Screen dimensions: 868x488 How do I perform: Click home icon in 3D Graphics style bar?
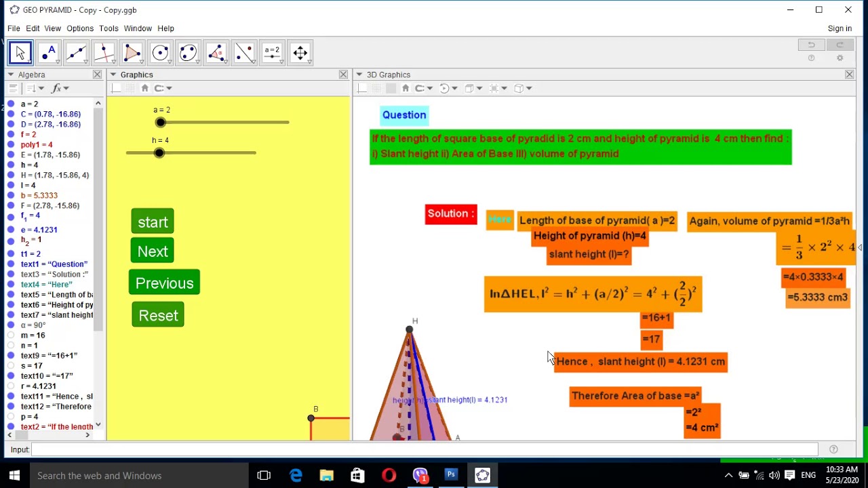[406, 88]
